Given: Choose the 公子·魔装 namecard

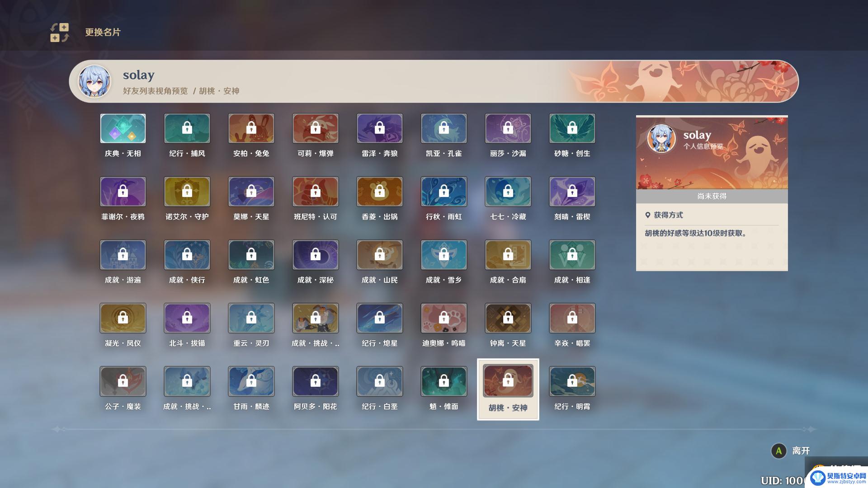Looking at the screenshot, I should [x=123, y=381].
